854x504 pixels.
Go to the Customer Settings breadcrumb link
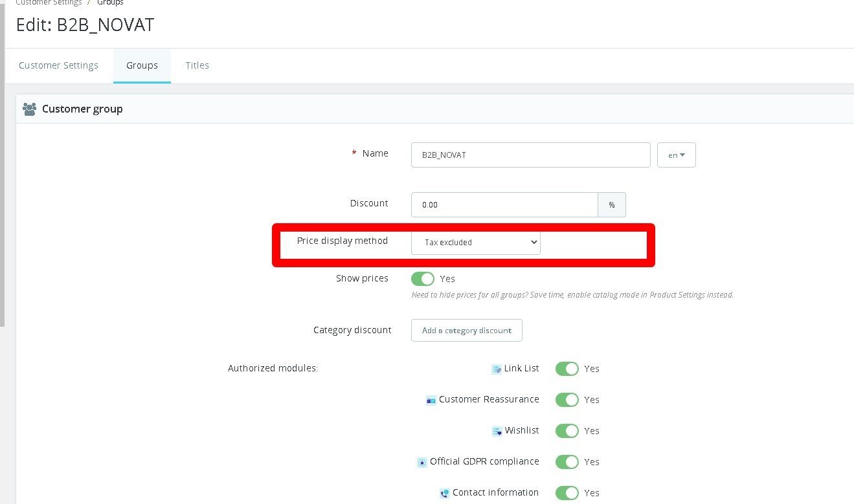tap(49, 3)
